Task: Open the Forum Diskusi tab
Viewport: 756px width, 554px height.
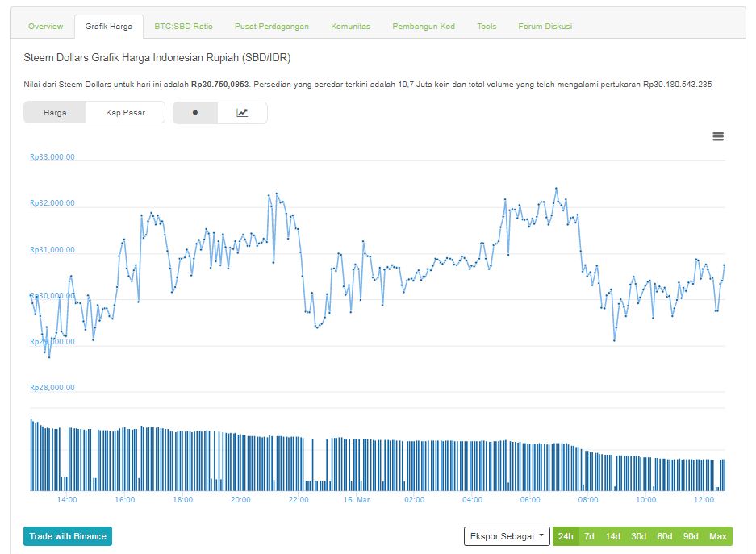Action: 545,27
